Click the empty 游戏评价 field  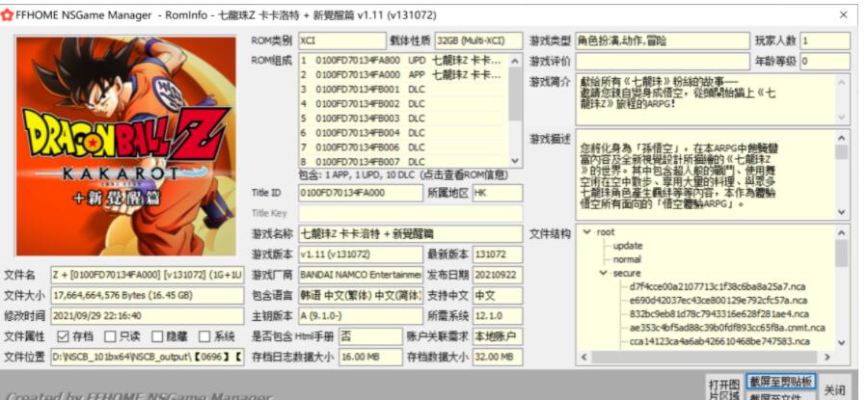pos(663,62)
